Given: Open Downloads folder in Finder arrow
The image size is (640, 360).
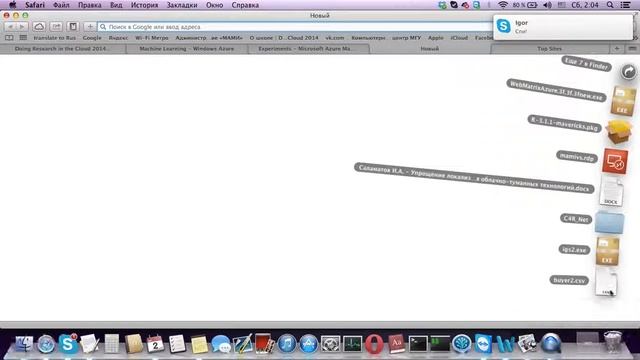Looking at the screenshot, I should tap(629, 72).
